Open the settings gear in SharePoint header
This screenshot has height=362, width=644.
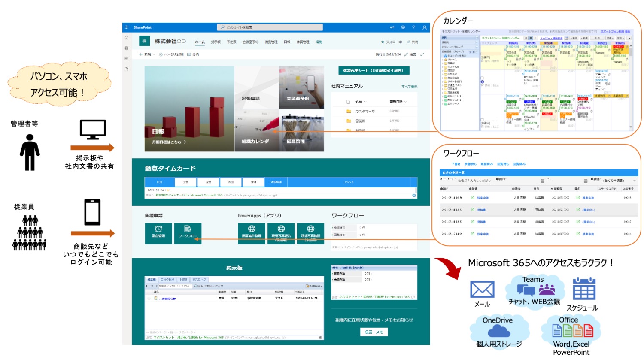coord(403,27)
